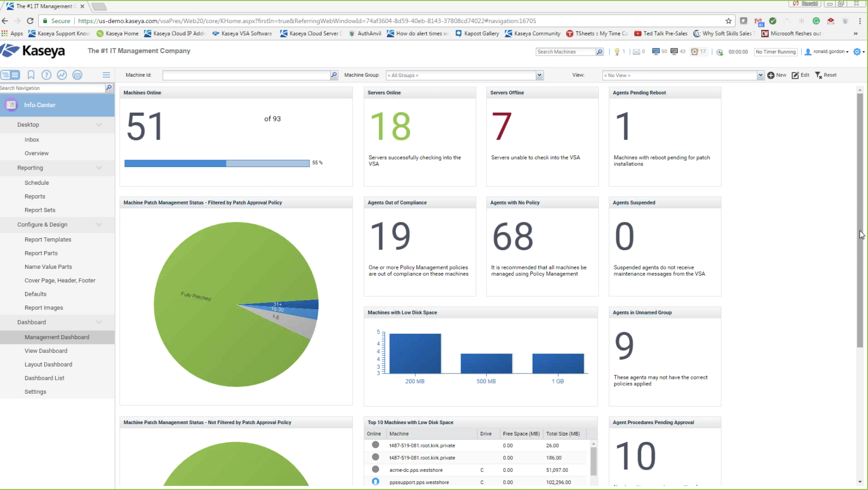The height and width of the screenshot is (490, 868).
Task: Click the online machines monitor icon showing 50
Action: [655, 52]
